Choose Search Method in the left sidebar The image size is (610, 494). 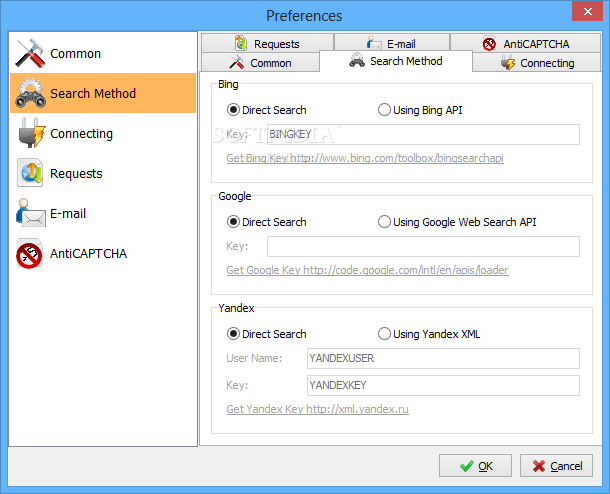click(103, 93)
